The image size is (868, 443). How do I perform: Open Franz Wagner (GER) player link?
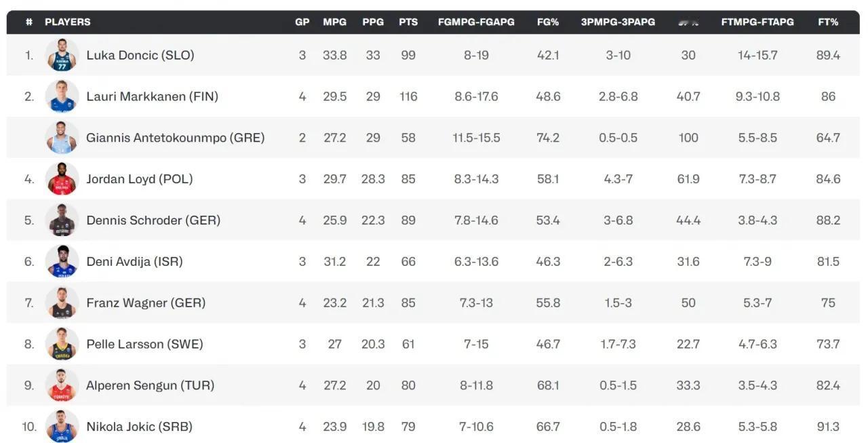146,303
